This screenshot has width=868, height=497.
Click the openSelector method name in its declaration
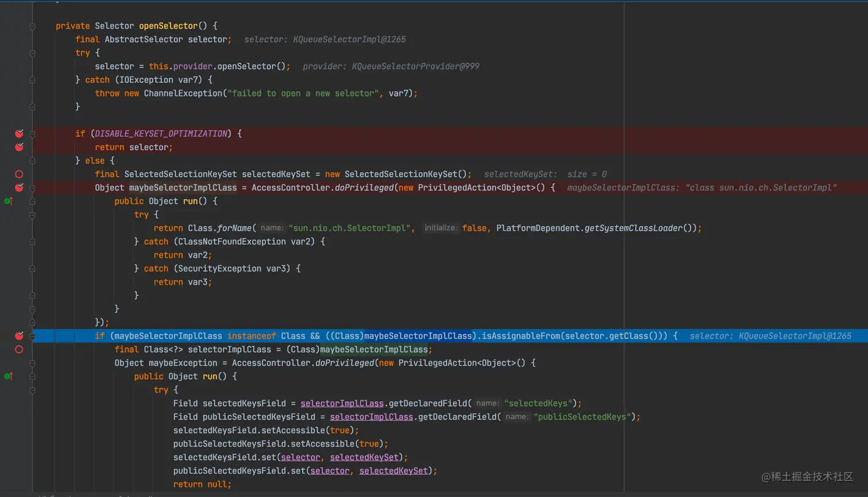click(168, 26)
